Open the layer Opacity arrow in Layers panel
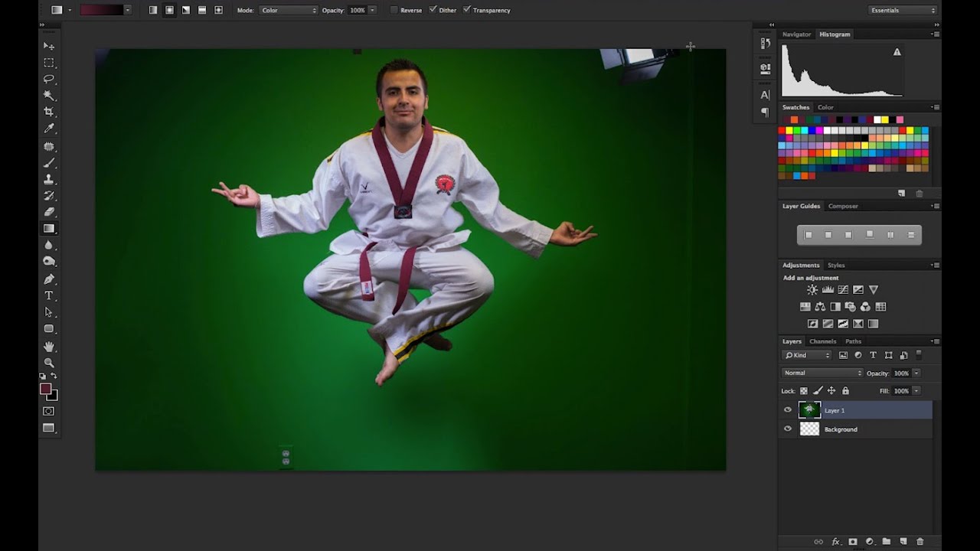 tap(916, 373)
